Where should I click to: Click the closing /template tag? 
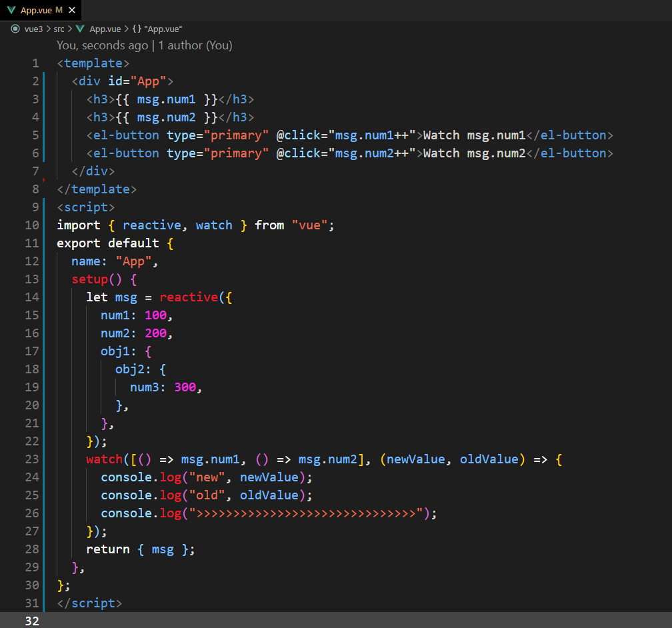coord(97,189)
